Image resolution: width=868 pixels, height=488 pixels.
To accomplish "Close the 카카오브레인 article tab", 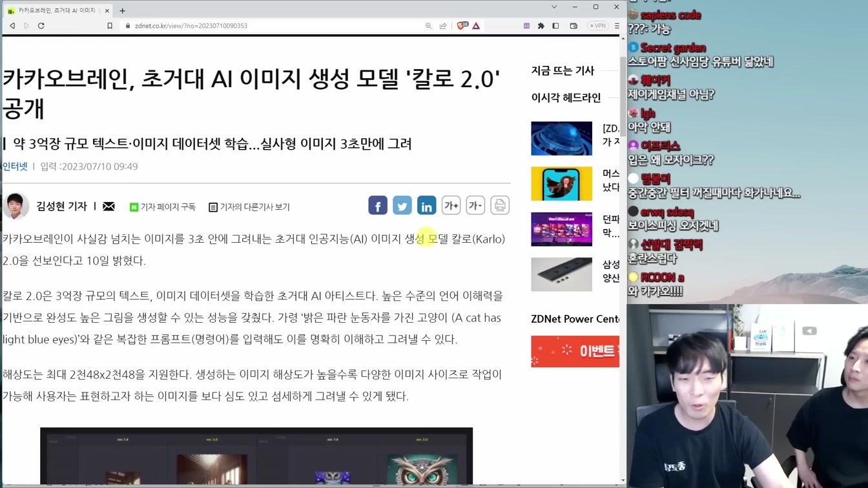I will (x=107, y=10).
